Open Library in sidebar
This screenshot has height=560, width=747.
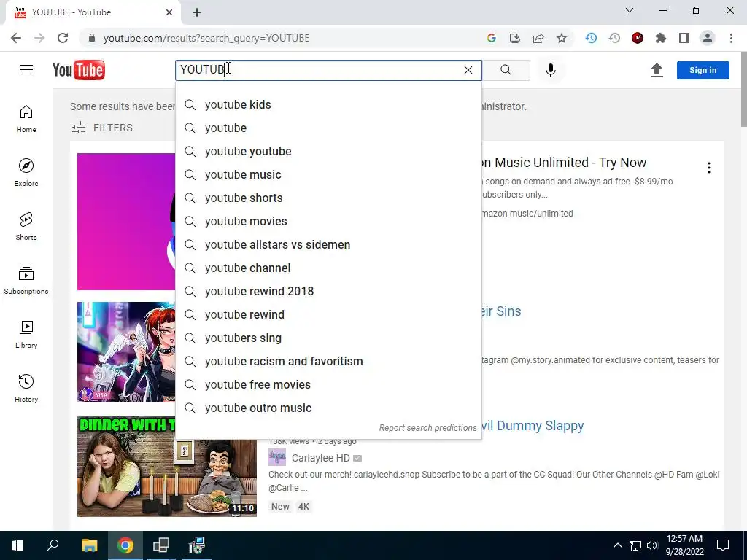pyautogui.click(x=26, y=334)
